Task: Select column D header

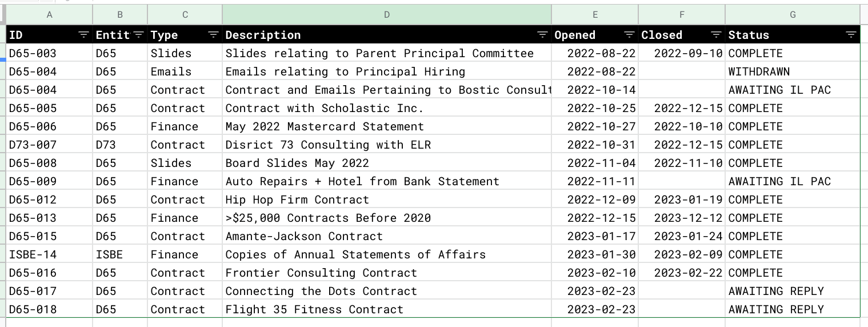Action: tap(387, 15)
